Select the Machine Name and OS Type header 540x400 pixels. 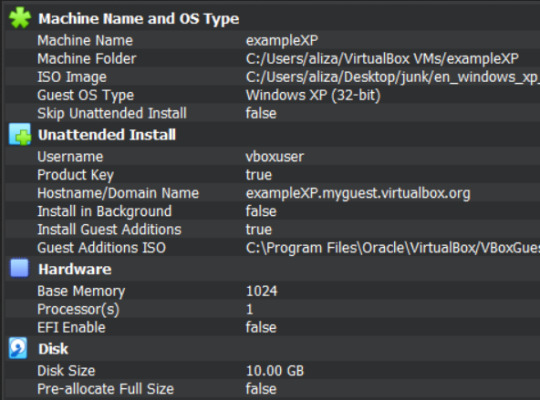click(138, 19)
